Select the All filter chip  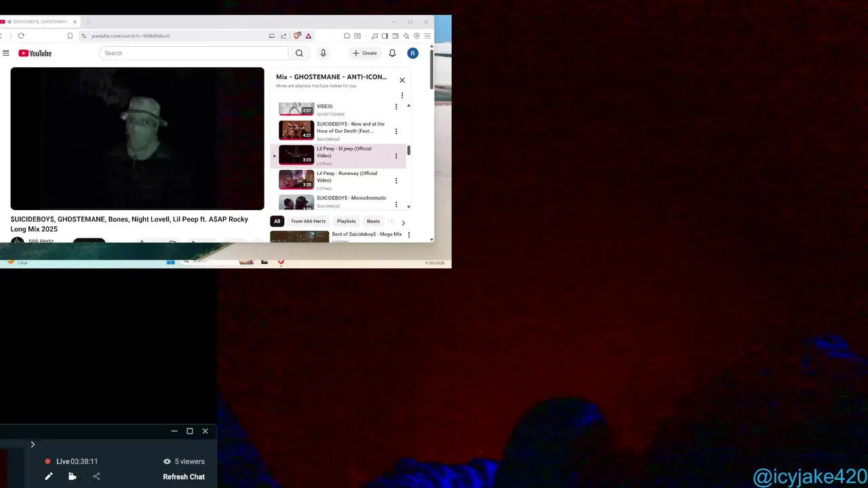click(x=277, y=221)
